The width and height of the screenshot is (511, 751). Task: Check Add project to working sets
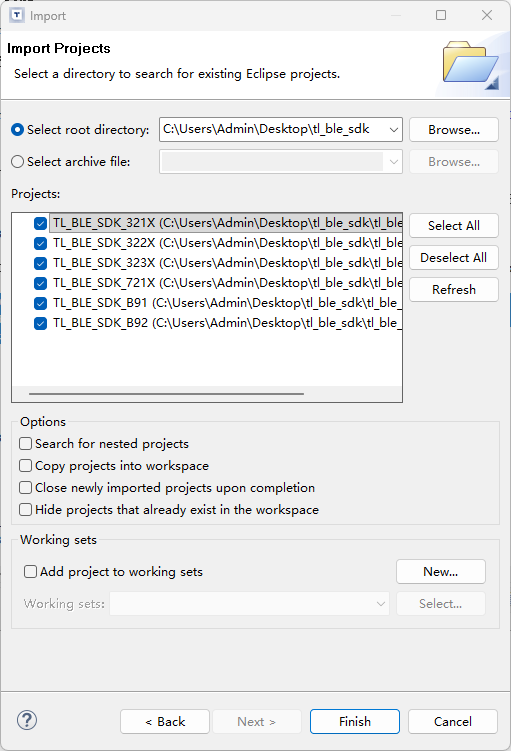coord(30,571)
